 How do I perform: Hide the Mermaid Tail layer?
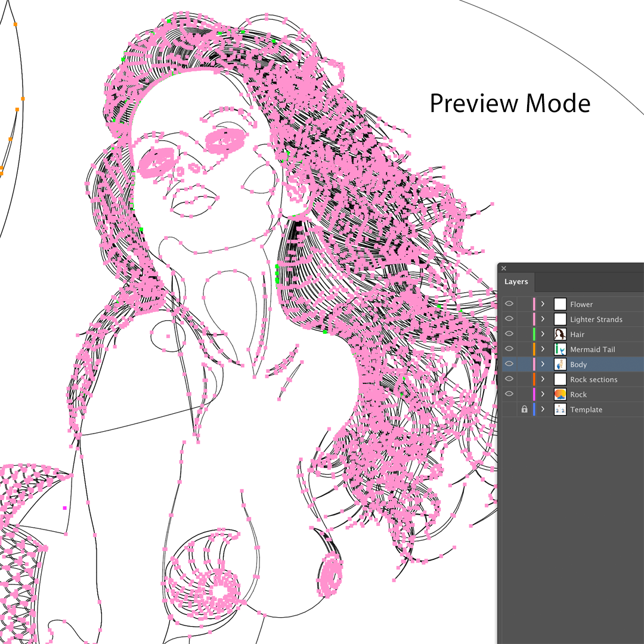[x=509, y=349]
